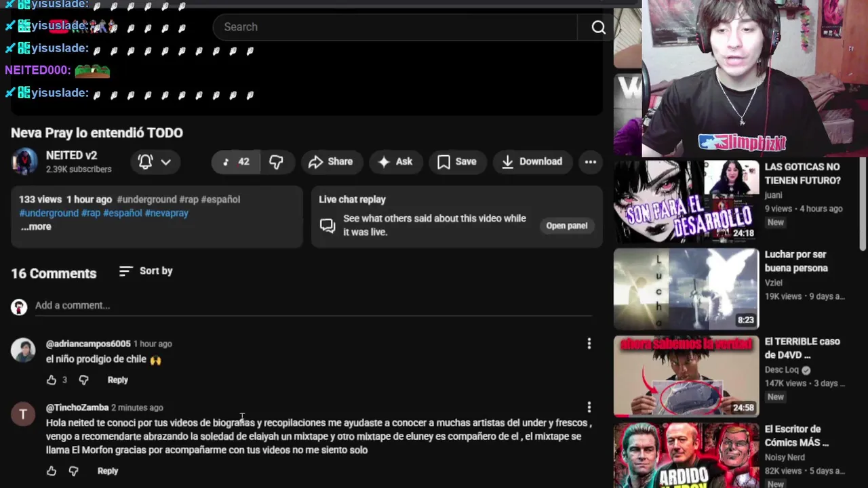The width and height of the screenshot is (868, 488).
Task: Open NEITED v2 channel name link
Action: tap(71, 155)
